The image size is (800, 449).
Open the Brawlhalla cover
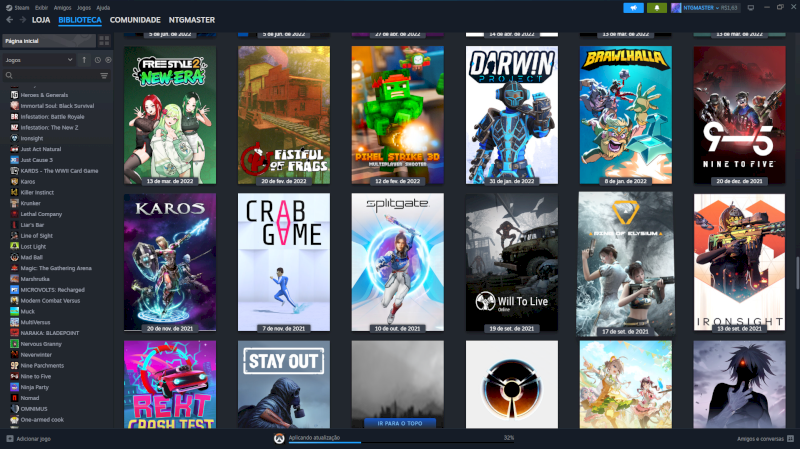pos(626,115)
